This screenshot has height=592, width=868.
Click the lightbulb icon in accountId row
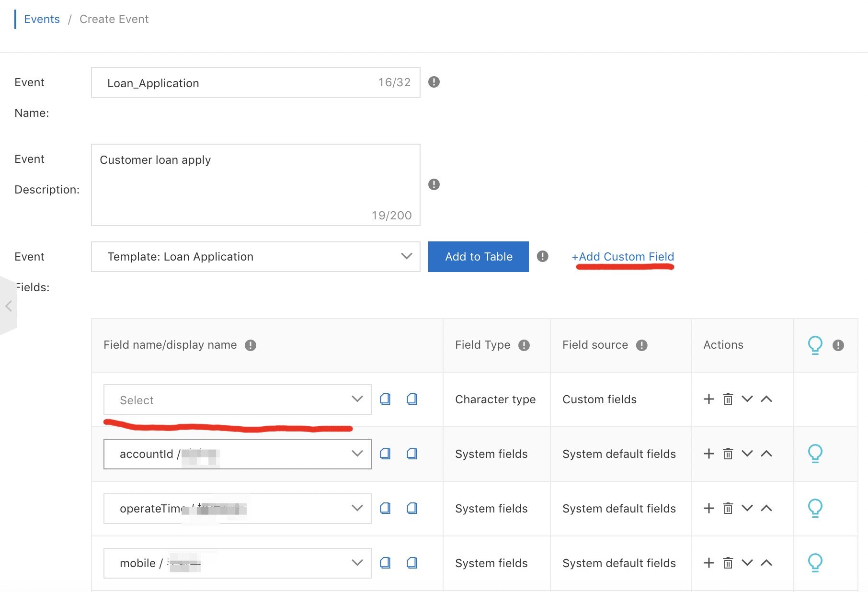coord(815,453)
